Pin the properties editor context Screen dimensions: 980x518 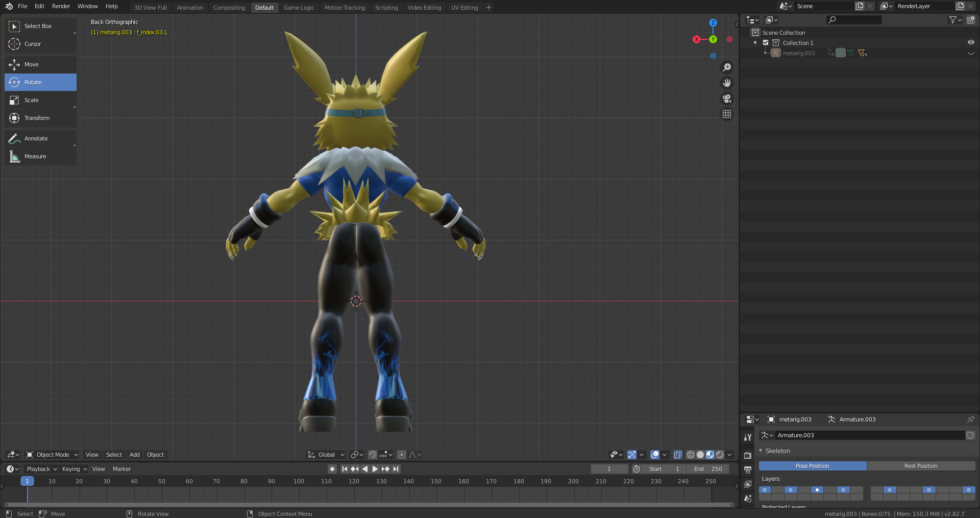[x=970, y=419]
